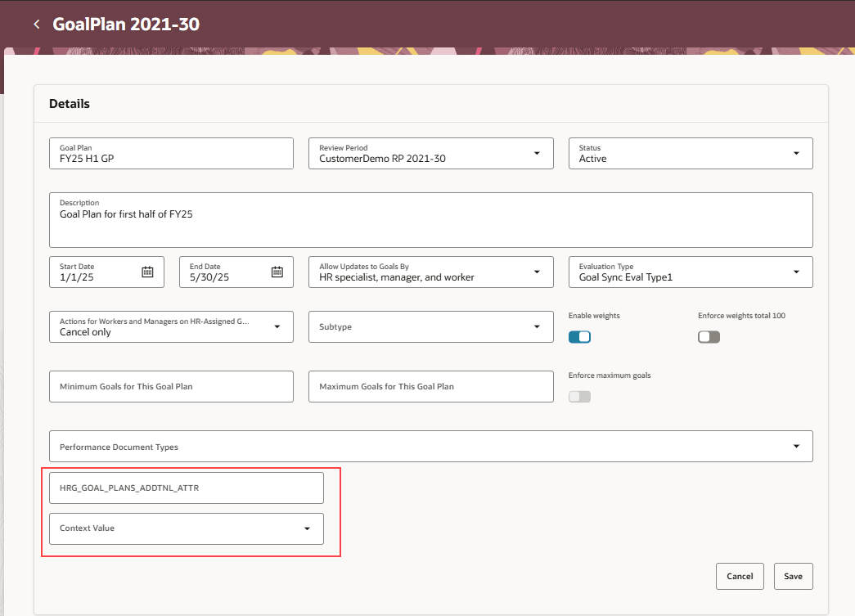
Task: Toggle the Enforce maximum goals switch
Action: pyautogui.click(x=579, y=396)
